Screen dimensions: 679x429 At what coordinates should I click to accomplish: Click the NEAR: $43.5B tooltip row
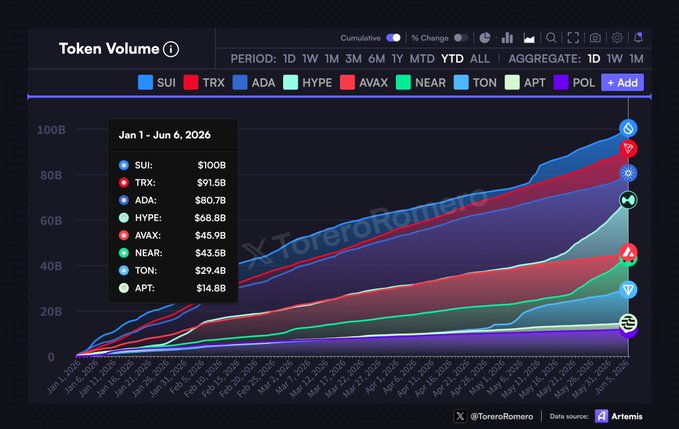172,253
